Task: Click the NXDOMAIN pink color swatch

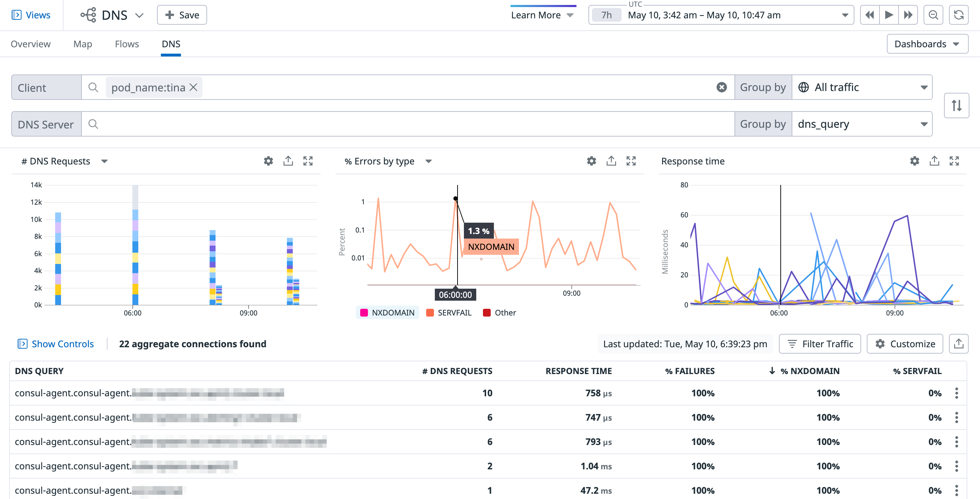Action: click(x=364, y=313)
